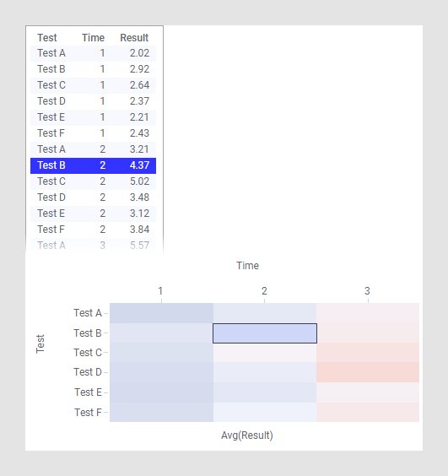Open the Avg(Result) cell value selector
The image size is (448, 476).
(x=246, y=435)
